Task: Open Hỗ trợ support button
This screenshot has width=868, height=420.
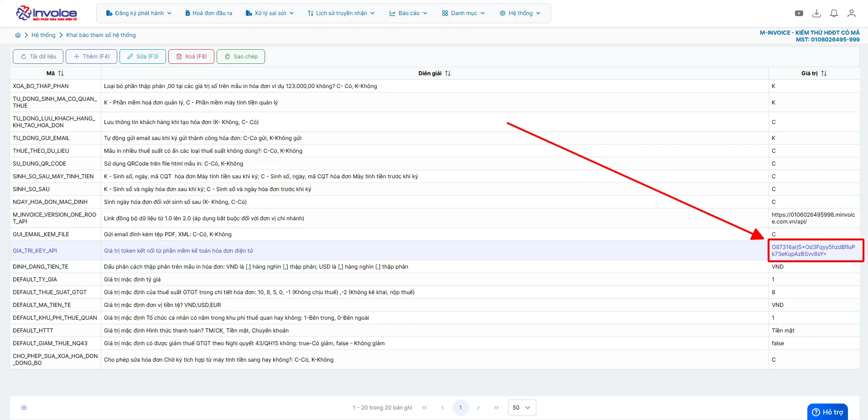Action: point(827,412)
